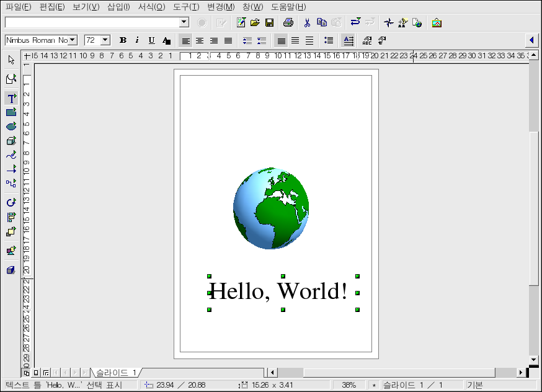Click the font color icon

click(166, 40)
